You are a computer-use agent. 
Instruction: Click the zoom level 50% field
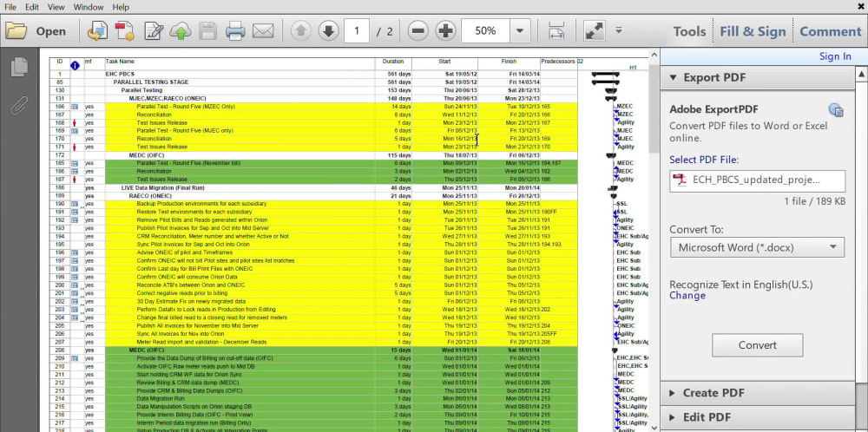[x=485, y=31]
